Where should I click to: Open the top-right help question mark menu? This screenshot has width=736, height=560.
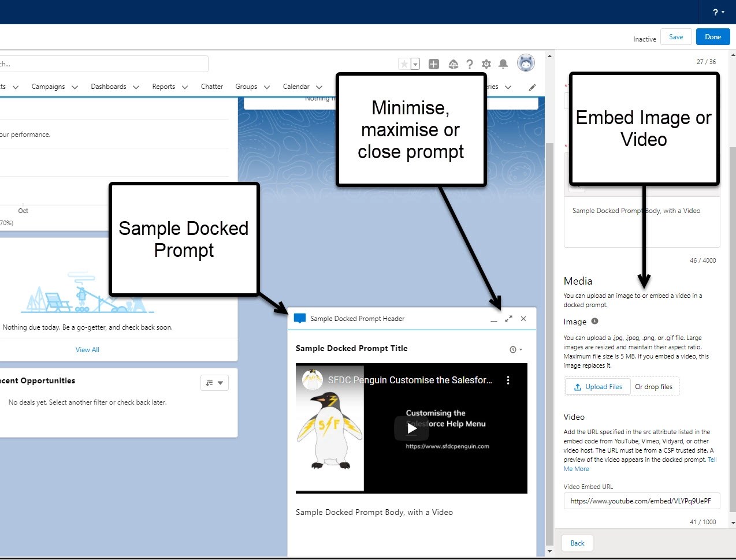coord(718,12)
